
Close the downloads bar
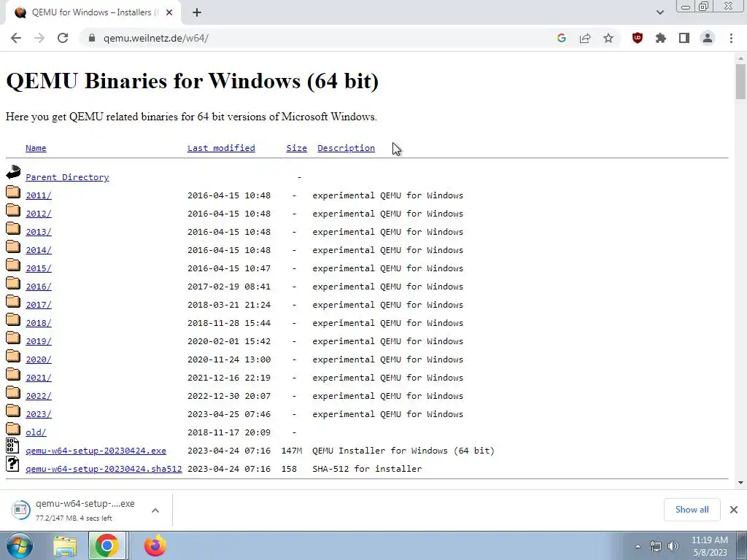pos(734,510)
